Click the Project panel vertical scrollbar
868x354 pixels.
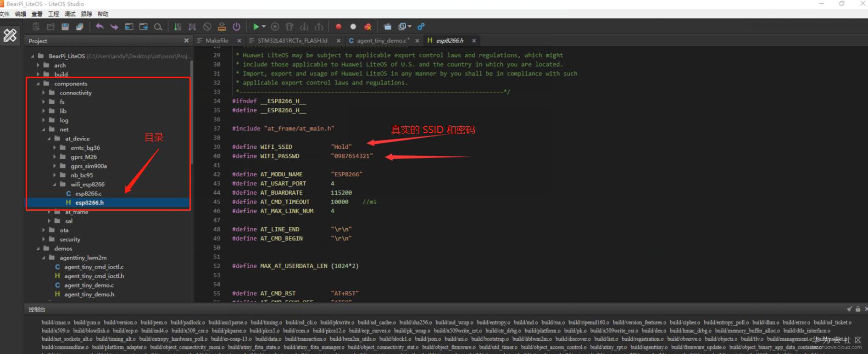click(191, 112)
